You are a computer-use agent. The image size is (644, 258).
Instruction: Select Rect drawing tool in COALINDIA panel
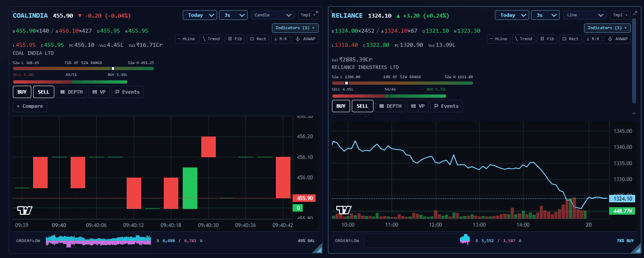pyautogui.click(x=258, y=39)
